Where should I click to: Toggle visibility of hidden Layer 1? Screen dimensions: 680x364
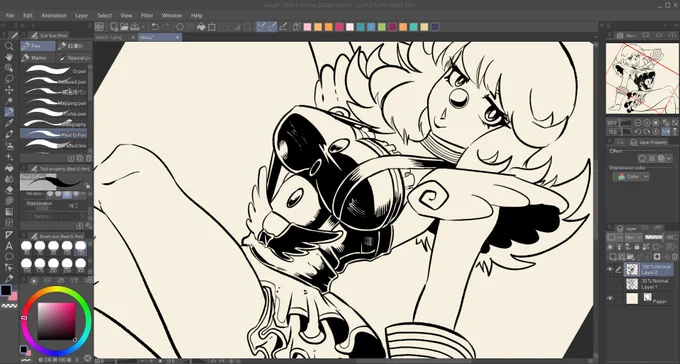pyautogui.click(x=610, y=284)
